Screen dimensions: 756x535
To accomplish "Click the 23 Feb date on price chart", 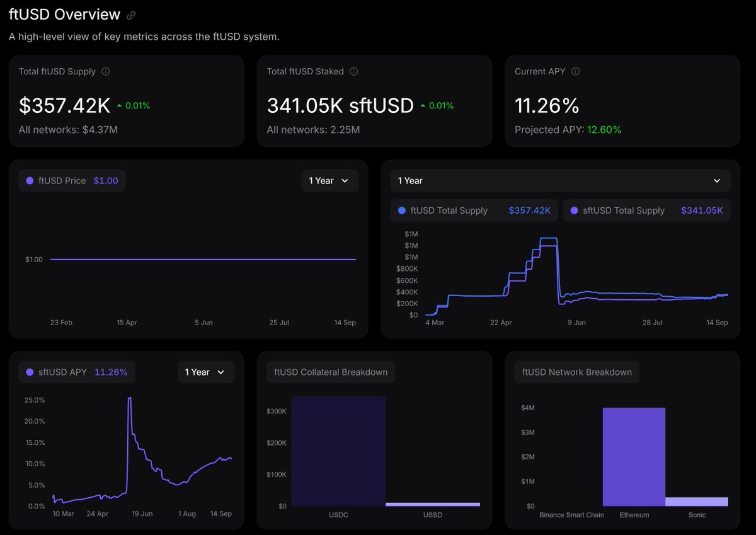I will (61, 323).
